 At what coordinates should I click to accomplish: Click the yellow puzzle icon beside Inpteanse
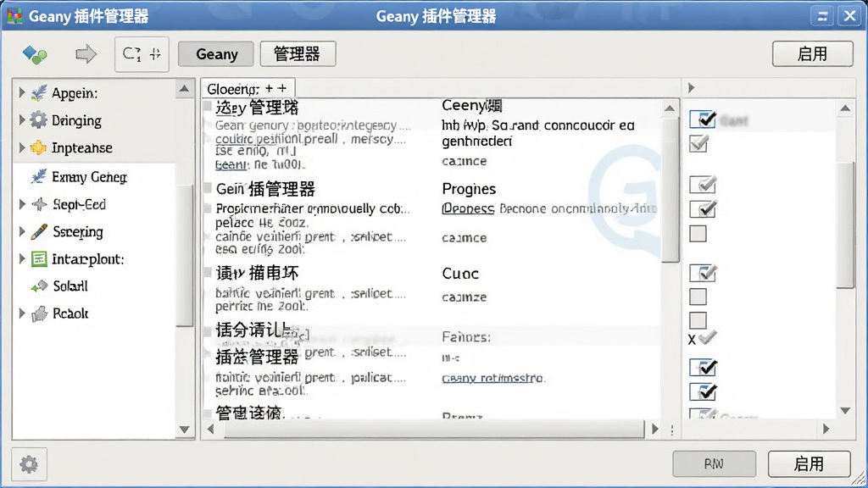[x=39, y=147]
